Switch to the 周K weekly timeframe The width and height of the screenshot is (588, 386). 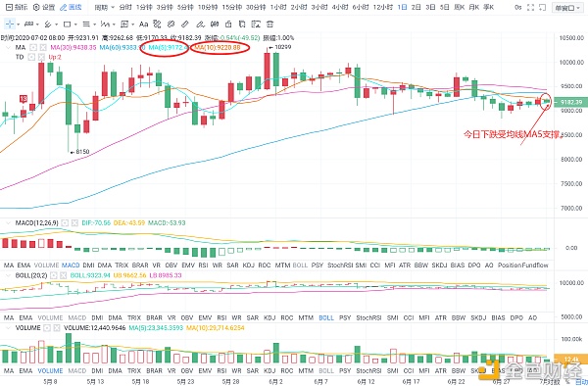click(459, 7)
